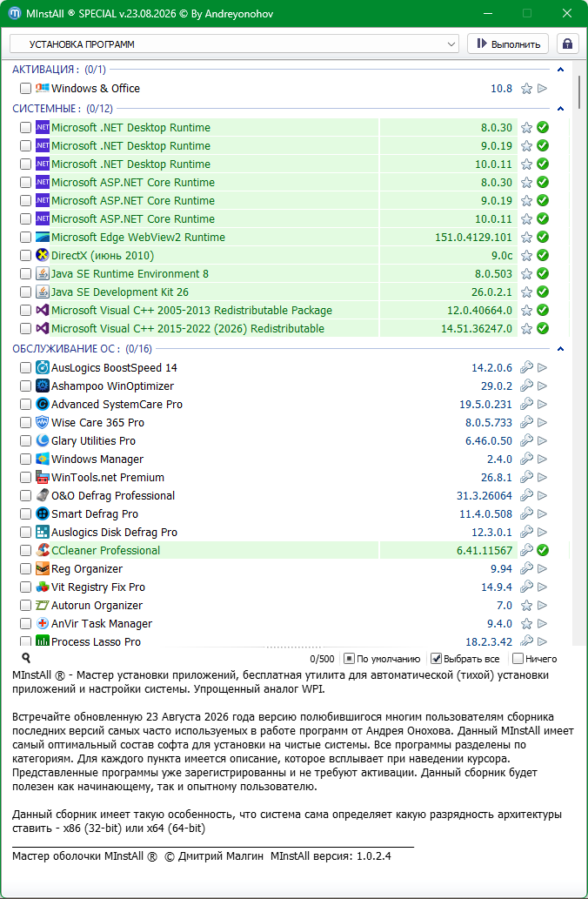Click the vertical scrollbar of program list
The image size is (588, 899).
(579, 352)
